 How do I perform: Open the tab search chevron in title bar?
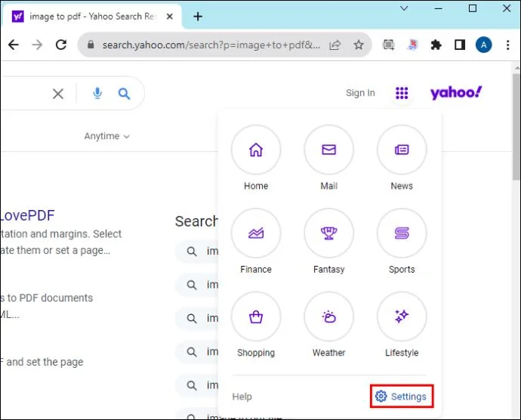(404, 8)
